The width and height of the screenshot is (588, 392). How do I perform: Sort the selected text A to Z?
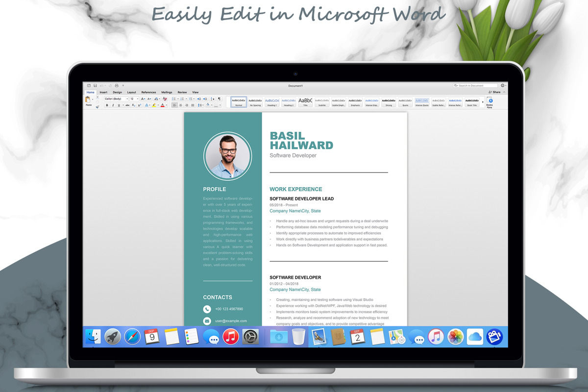tap(212, 99)
